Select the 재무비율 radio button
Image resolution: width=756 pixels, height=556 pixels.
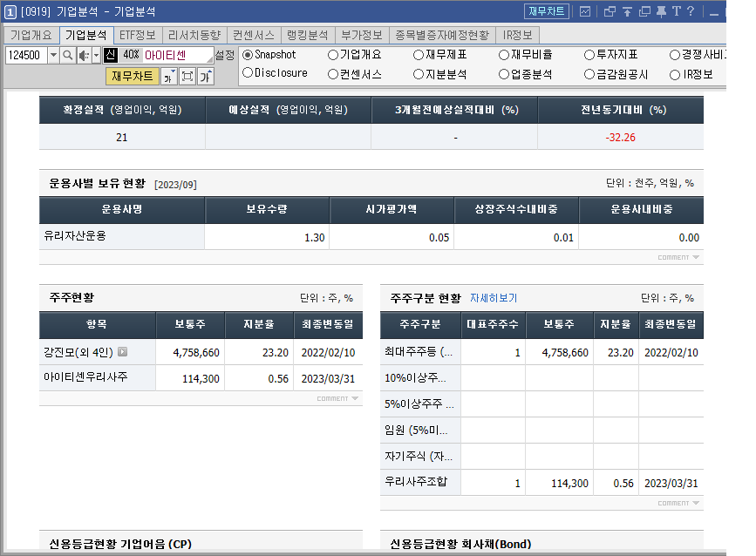(x=504, y=55)
